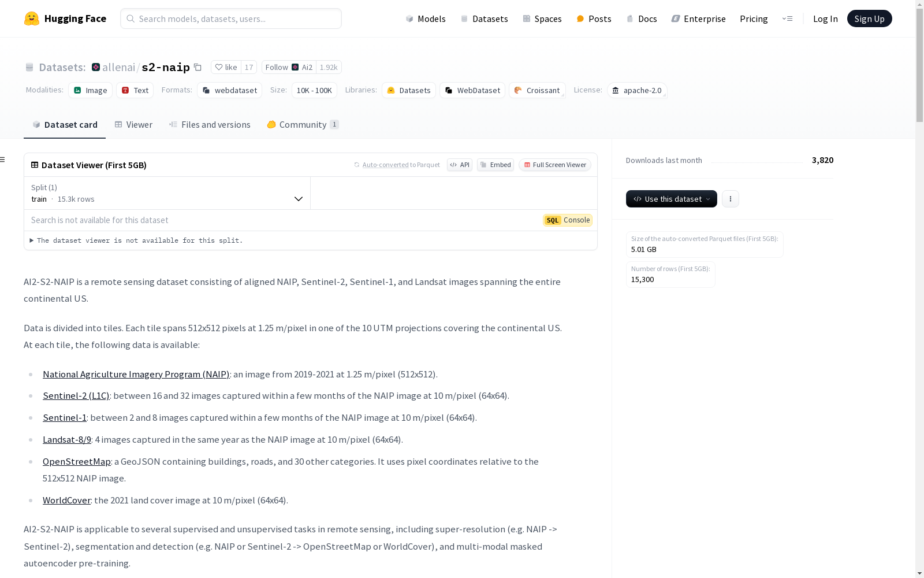Go to Spaces

[x=542, y=18]
